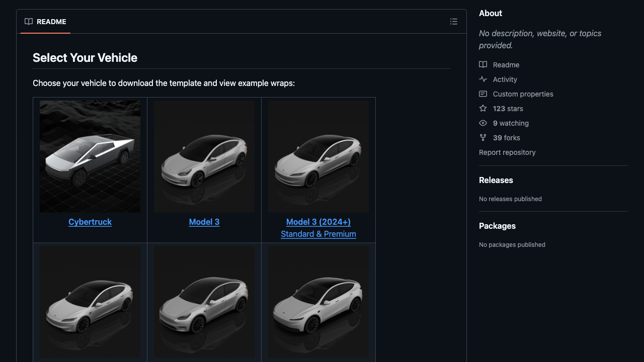This screenshot has width=644, height=362.
Task: Open the Standard & Premium link
Action: tap(318, 234)
